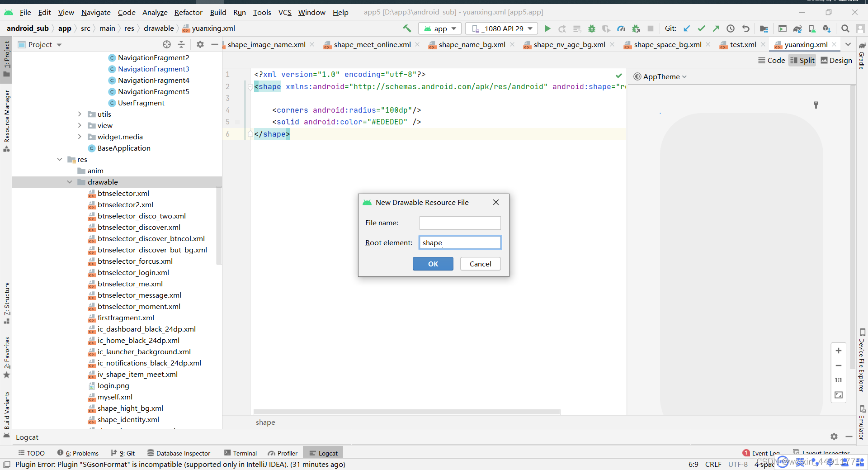
Task: Run the app with the green play icon
Action: coord(547,28)
